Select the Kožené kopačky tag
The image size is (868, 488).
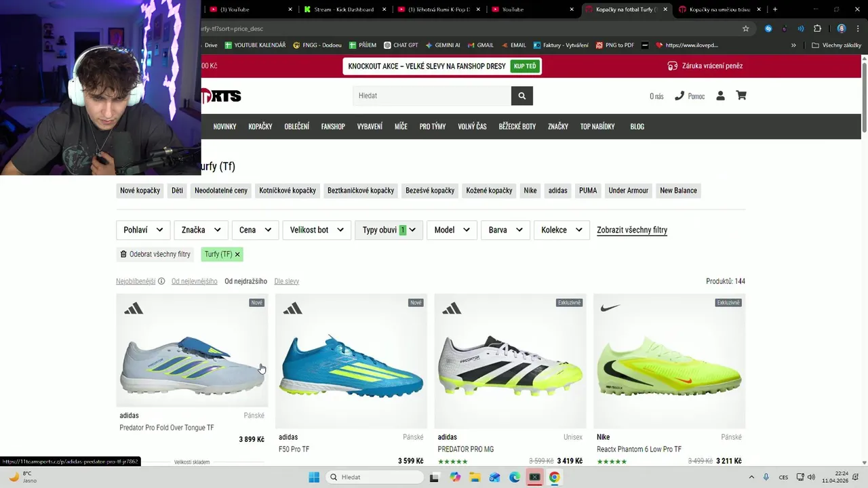[x=489, y=190]
